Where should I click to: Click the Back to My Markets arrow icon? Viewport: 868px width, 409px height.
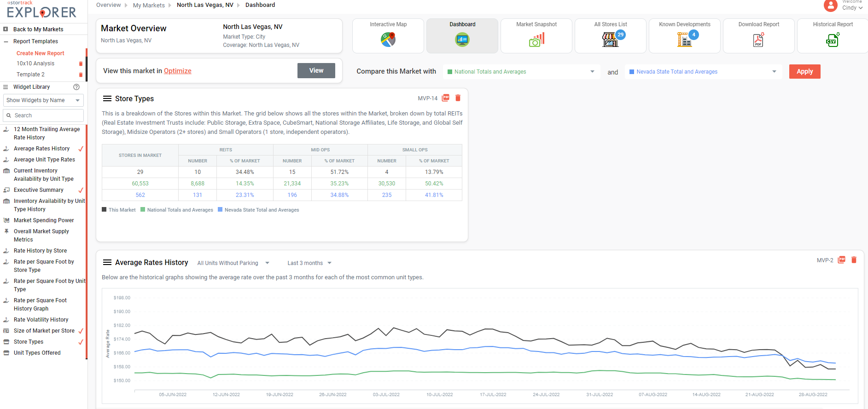[6, 29]
